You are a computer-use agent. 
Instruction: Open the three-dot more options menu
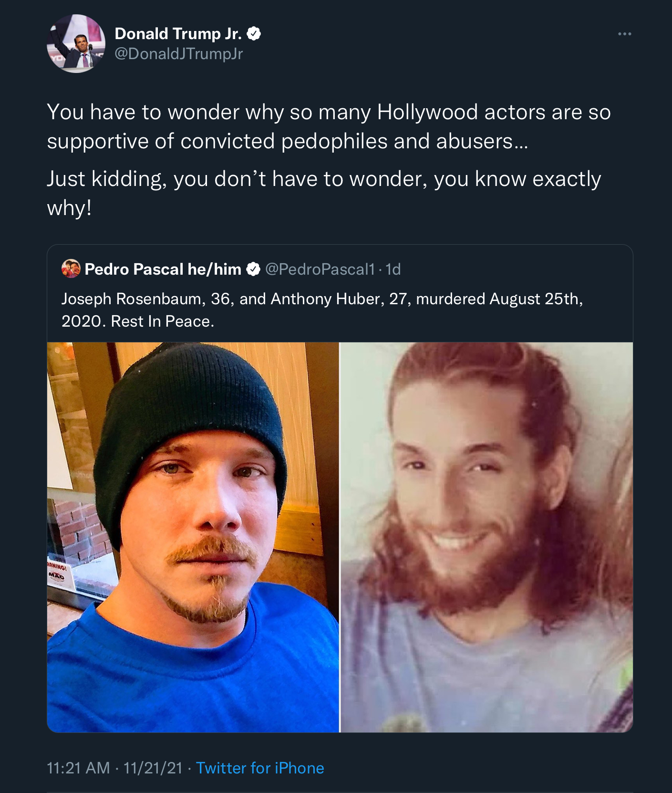(624, 34)
